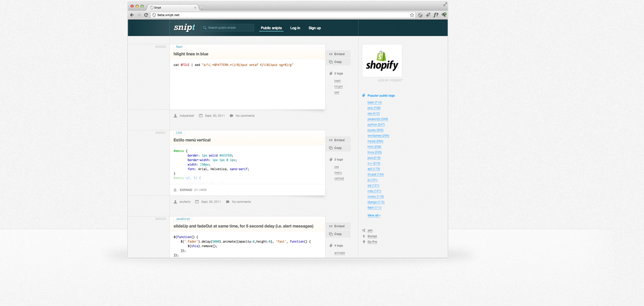This screenshot has width=644, height=306.
Task: Click the Shopify advertisement image
Action: click(x=382, y=60)
